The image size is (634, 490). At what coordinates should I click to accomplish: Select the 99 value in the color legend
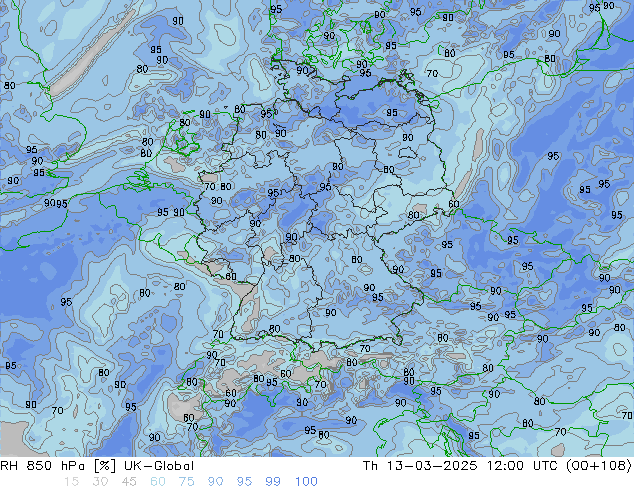(x=273, y=482)
